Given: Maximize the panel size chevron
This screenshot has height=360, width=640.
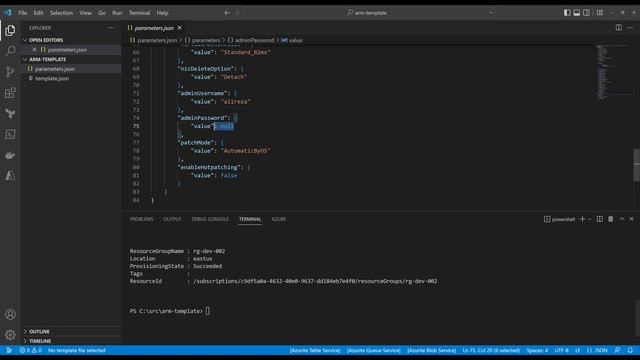Looking at the screenshot, I should 622,219.
